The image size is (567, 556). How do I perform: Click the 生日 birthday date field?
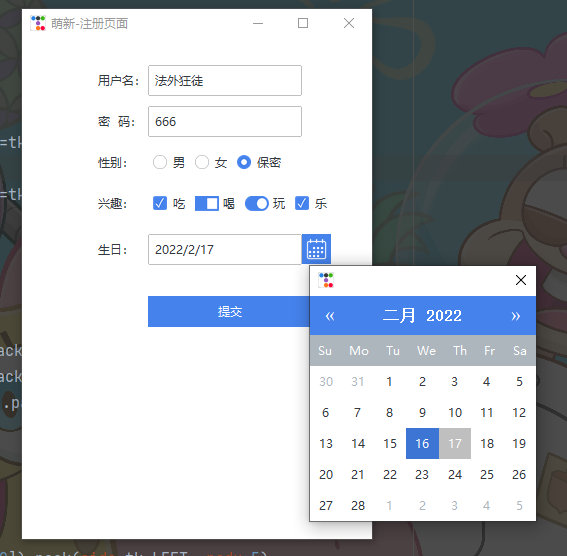[225, 249]
